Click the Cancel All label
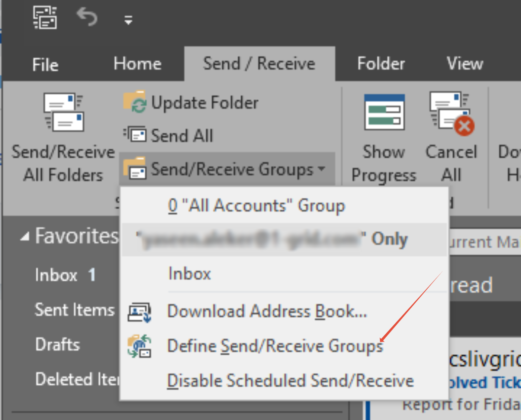The width and height of the screenshot is (521, 420). coord(451,163)
